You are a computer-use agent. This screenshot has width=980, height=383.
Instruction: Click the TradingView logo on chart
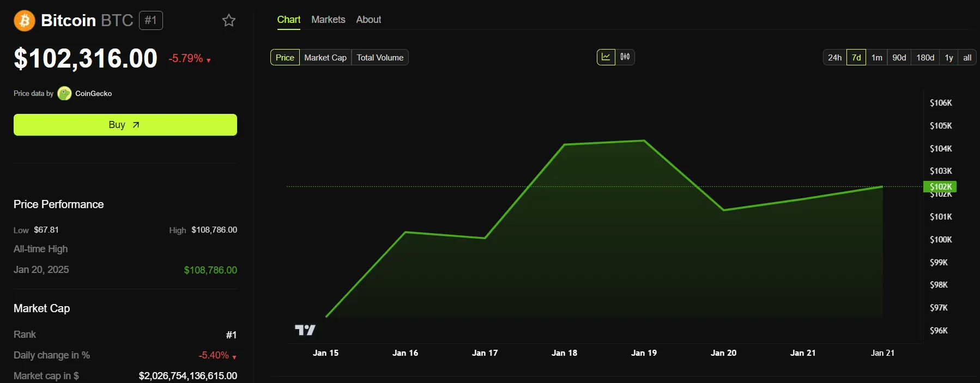point(305,330)
